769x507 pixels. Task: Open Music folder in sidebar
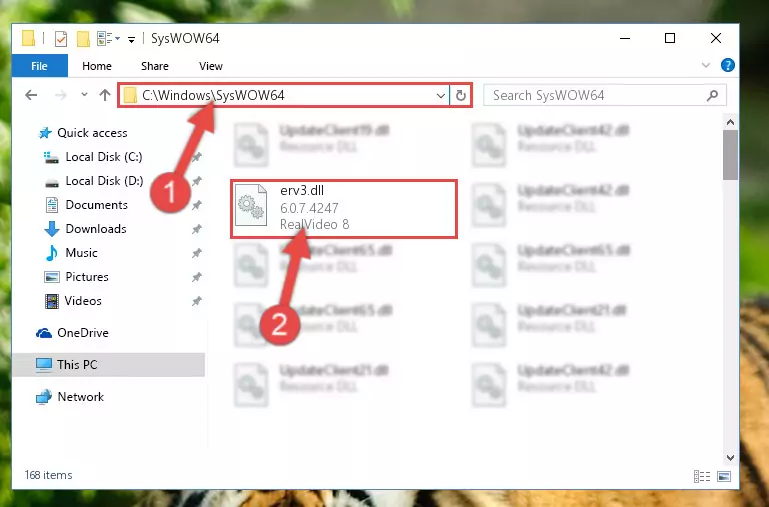click(x=81, y=253)
